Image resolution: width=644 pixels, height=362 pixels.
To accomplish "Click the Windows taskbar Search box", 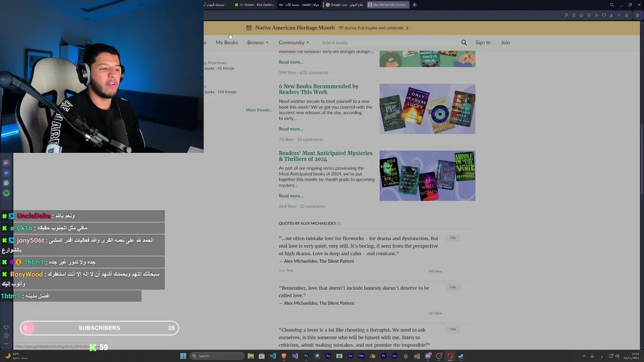I will click(217, 356).
